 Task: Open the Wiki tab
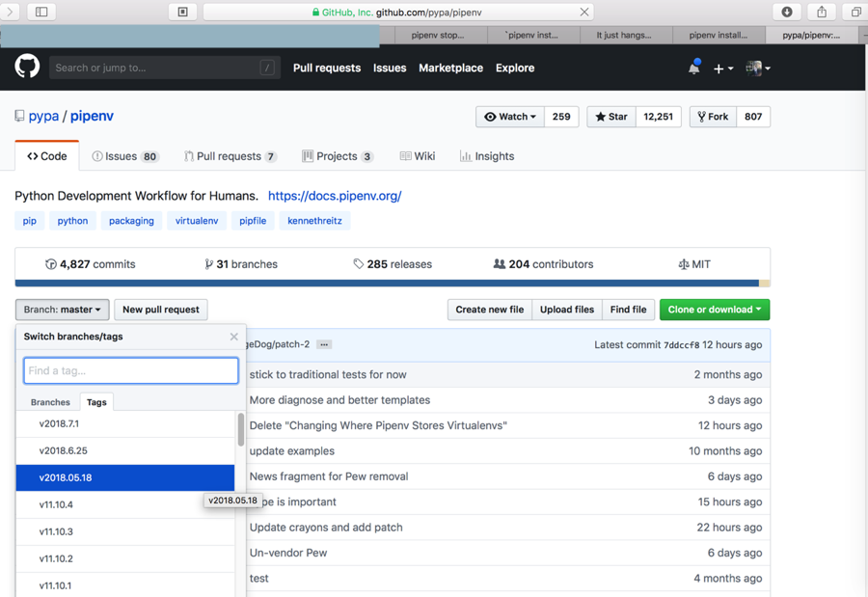coord(418,156)
